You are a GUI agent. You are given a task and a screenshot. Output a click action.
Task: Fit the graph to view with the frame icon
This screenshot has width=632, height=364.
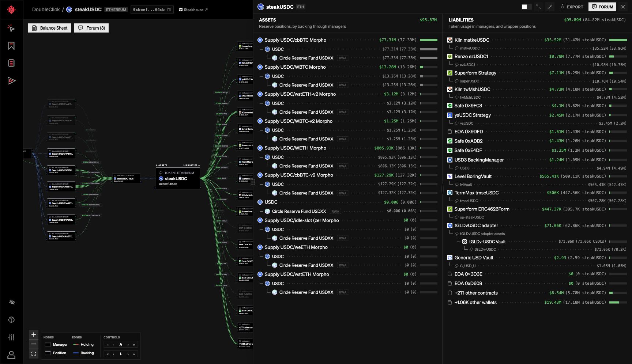[x=34, y=354]
